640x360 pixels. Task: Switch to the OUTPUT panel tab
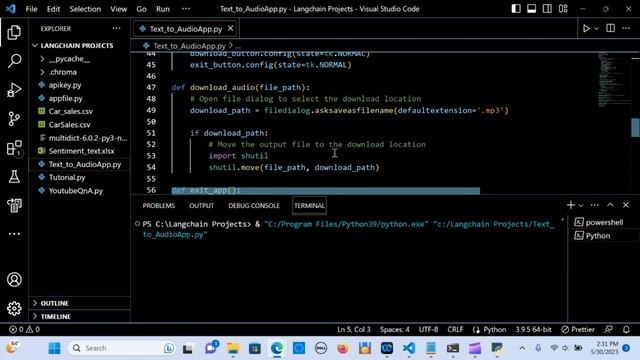[201, 205]
